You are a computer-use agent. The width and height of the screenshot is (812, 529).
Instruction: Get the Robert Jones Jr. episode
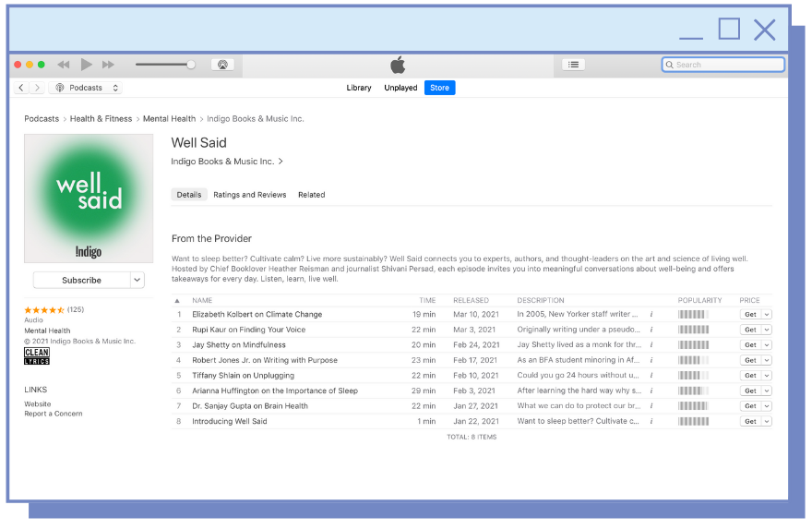750,360
